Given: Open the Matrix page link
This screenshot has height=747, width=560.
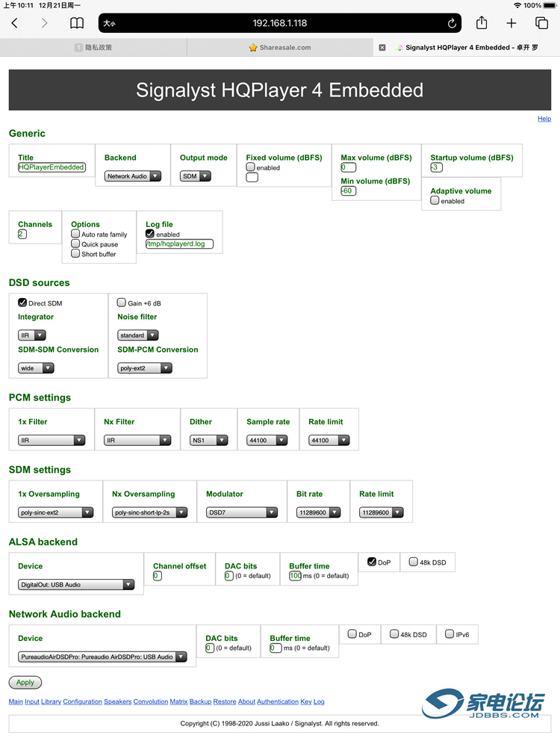Looking at the screenshot, I should 178,701.
